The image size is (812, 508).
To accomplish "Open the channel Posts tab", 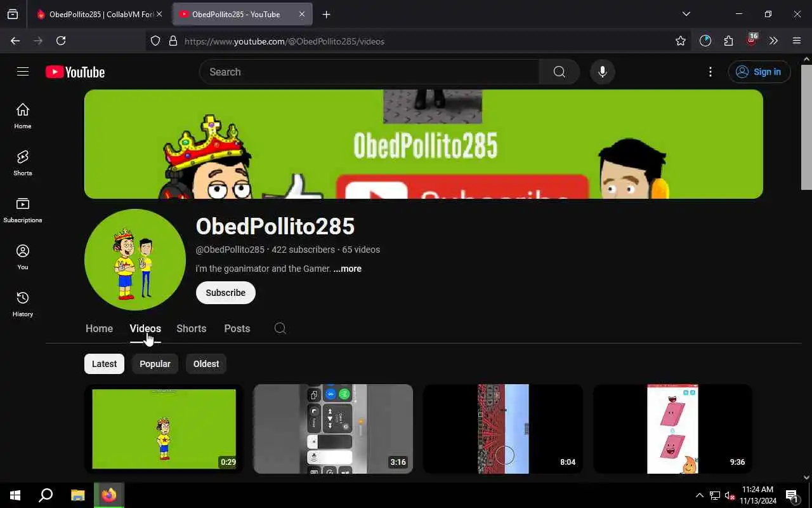I will coord(237,328).
